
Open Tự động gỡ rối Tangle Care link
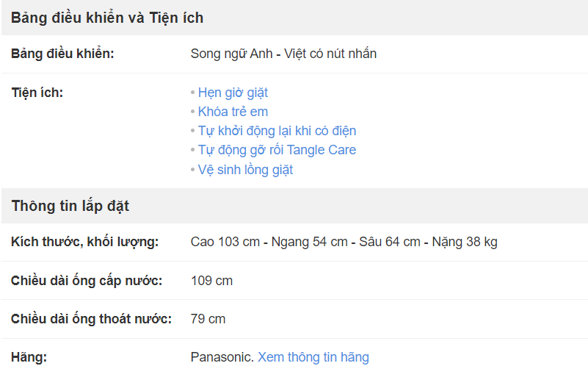(x=277, y=150)
